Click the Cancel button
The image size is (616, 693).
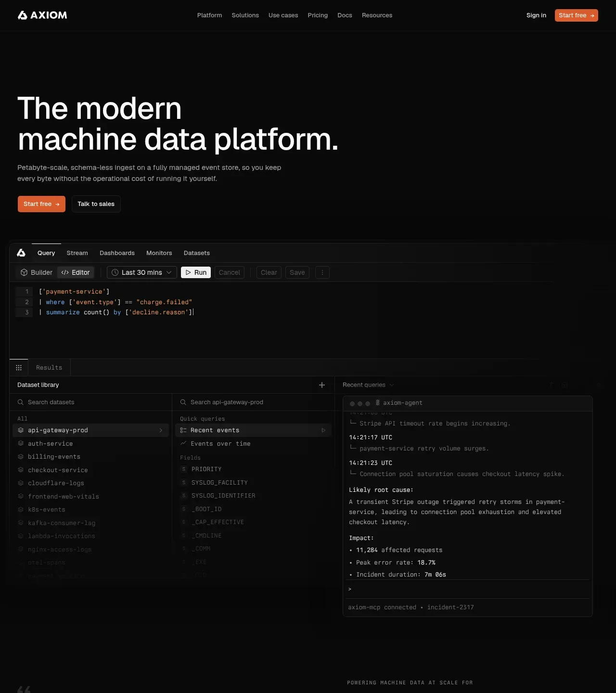[230, 272]
